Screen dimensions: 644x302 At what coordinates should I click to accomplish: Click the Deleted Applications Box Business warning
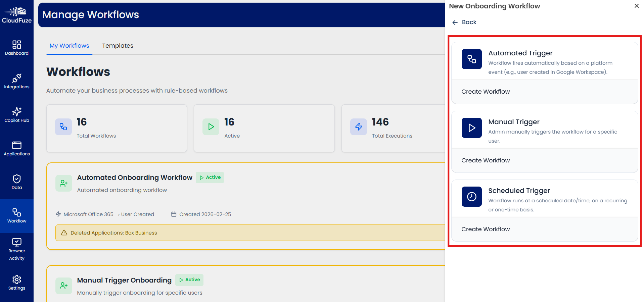113,233
